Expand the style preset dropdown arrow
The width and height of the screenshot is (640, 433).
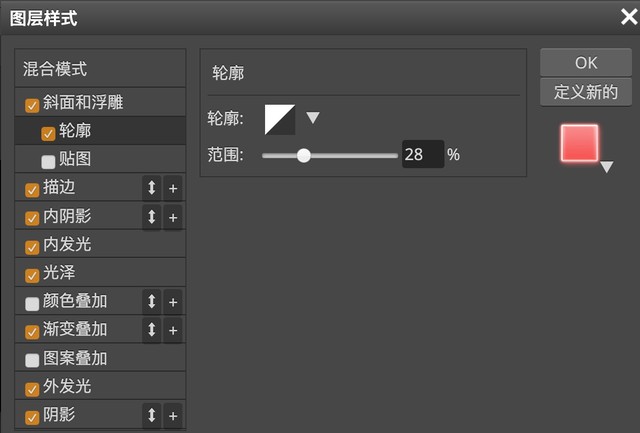[606, 168]
